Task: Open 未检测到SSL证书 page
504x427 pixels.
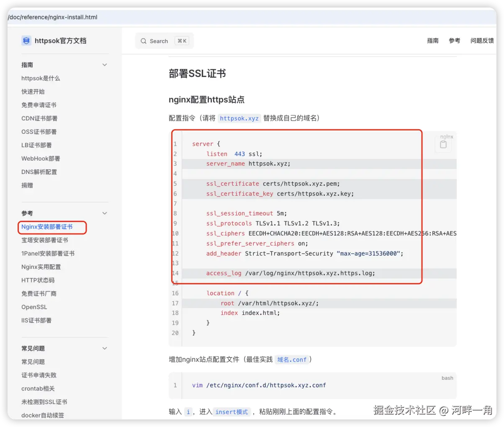Action: [x=44, y=402]
